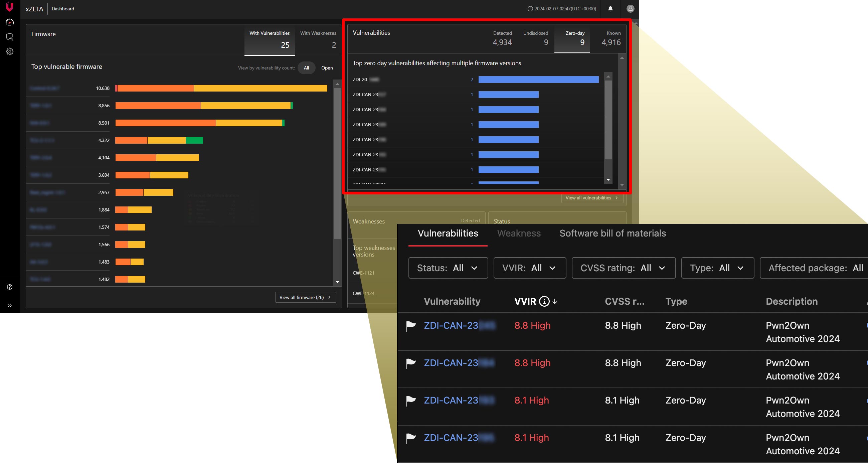Click the user profile avatar

tap(630, 9)
